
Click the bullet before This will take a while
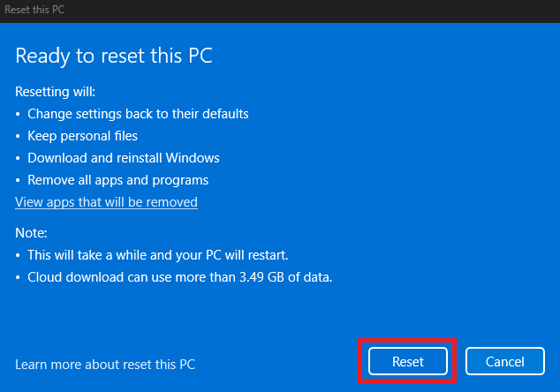(x=19, y=256)
